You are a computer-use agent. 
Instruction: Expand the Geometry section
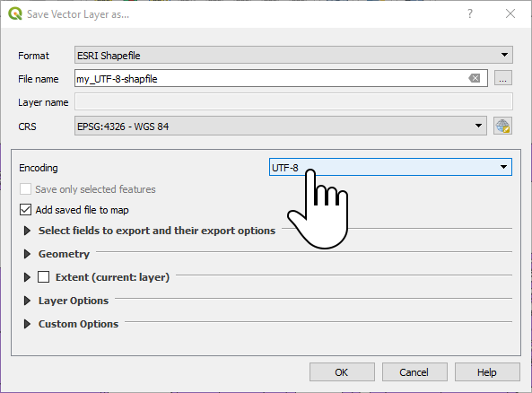[27, 254]
